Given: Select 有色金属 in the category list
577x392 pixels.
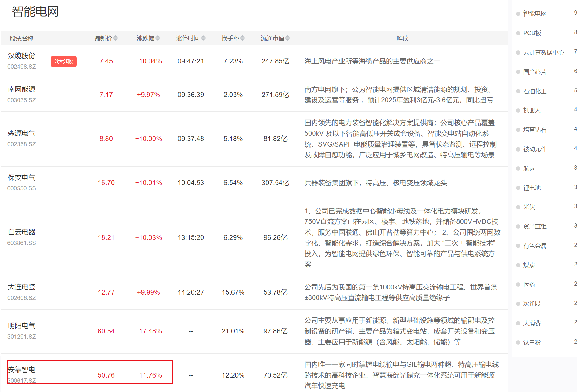Looking at the screenshot, I should [535, 246].
